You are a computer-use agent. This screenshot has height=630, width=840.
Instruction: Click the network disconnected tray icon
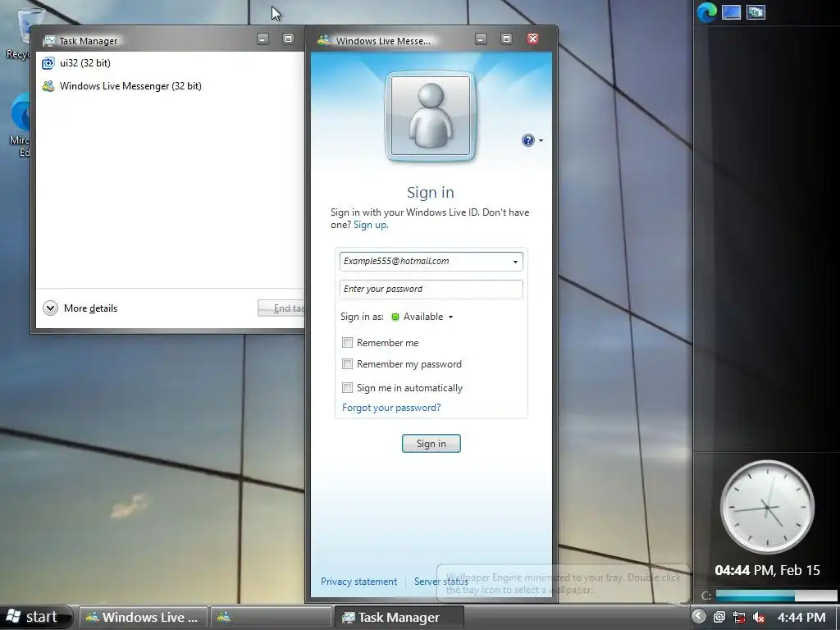(x=739, y=617)
